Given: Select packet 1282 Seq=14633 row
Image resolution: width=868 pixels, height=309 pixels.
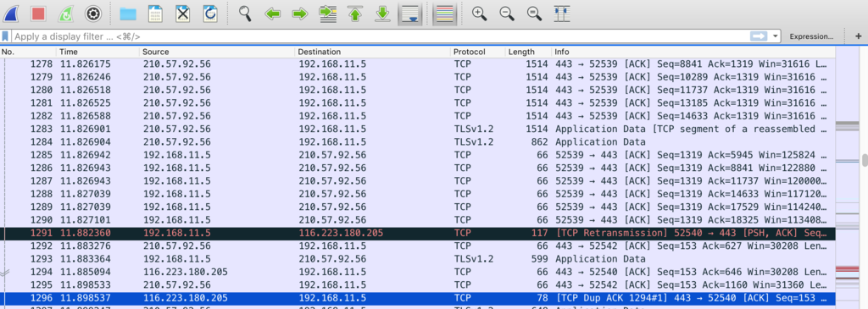Looking at the screenshot, I should 417,116.
